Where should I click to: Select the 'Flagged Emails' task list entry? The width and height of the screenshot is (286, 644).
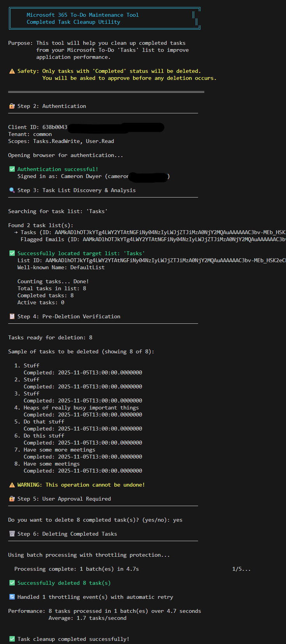(x=42, y=240)
